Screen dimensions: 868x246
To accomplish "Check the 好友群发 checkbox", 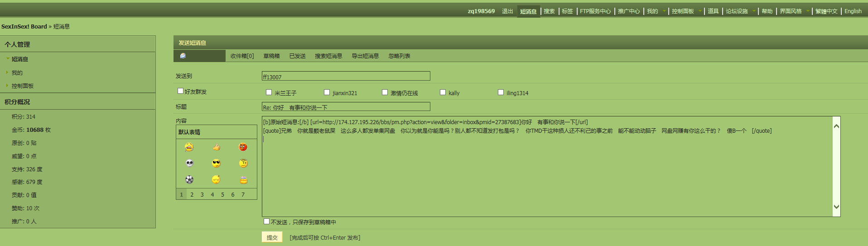I will click(180, 91).
